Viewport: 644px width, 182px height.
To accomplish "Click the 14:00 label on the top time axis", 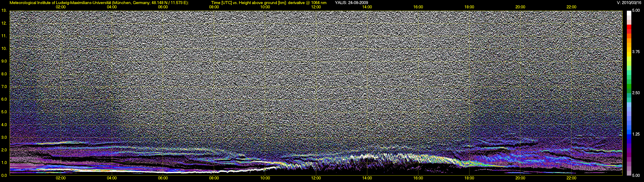I will pos(367,7).
